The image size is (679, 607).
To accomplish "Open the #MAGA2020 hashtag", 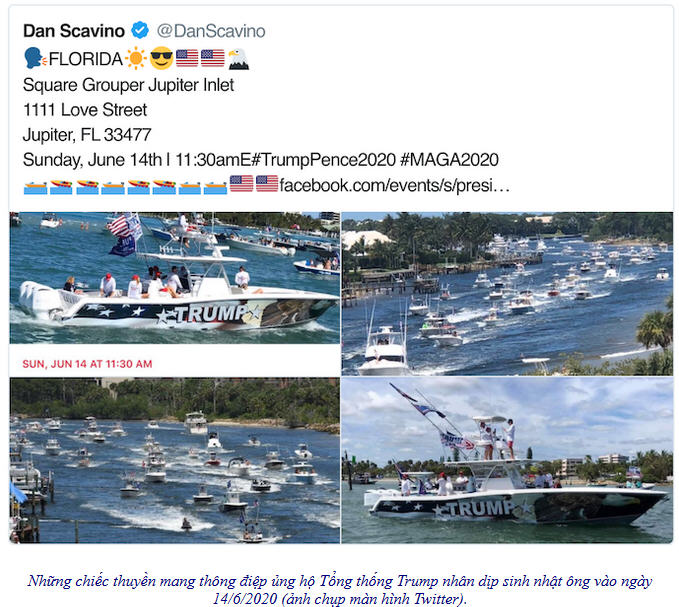I will point(449,160).
